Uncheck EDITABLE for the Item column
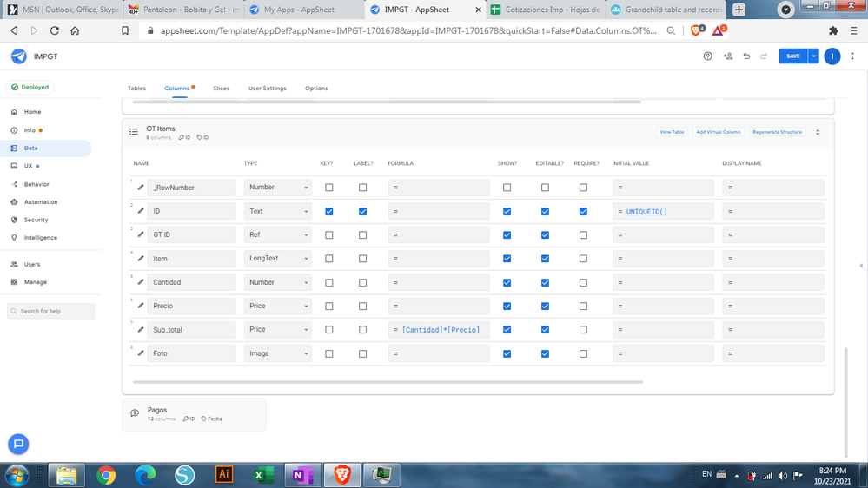The height and width of the screenshot is (488, 868). click(545, 259)
